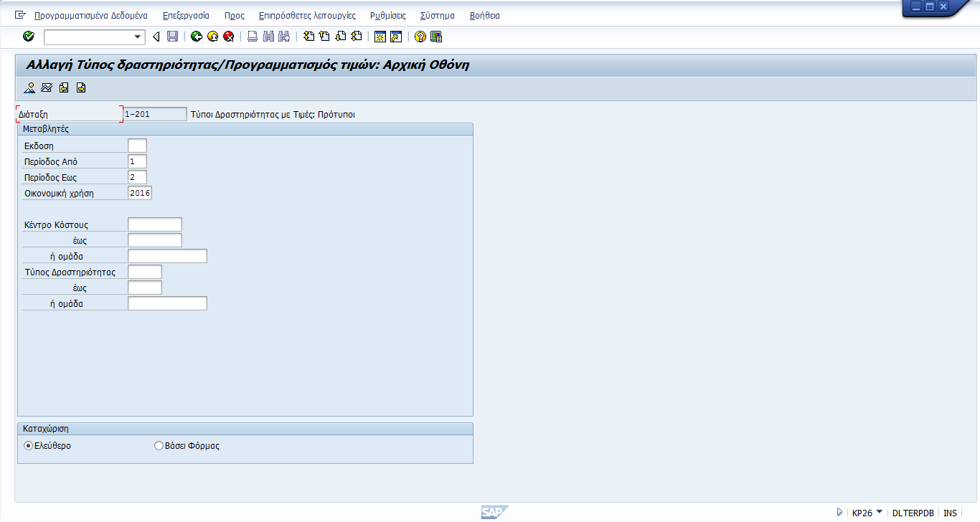Click the Period screen chart icon
The width and height of the screenshot is (980, 522).
pos(47,88)
